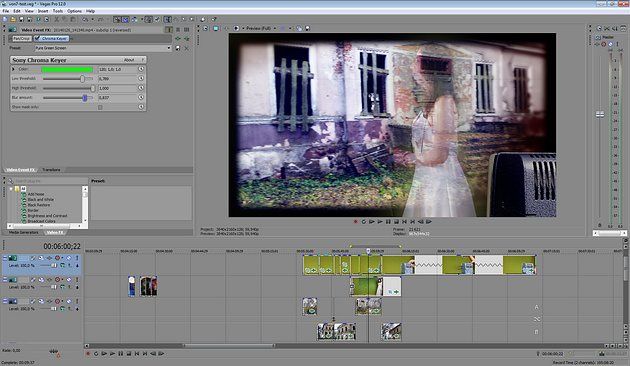Viewport: 630px width, 366px height.
Task: Click the timeline transport Record button
Action: [88, 354]
